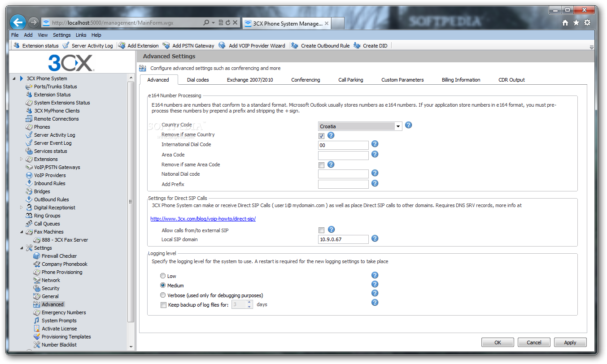
Task: Open the File menu
Action: (x=15, y=35)
